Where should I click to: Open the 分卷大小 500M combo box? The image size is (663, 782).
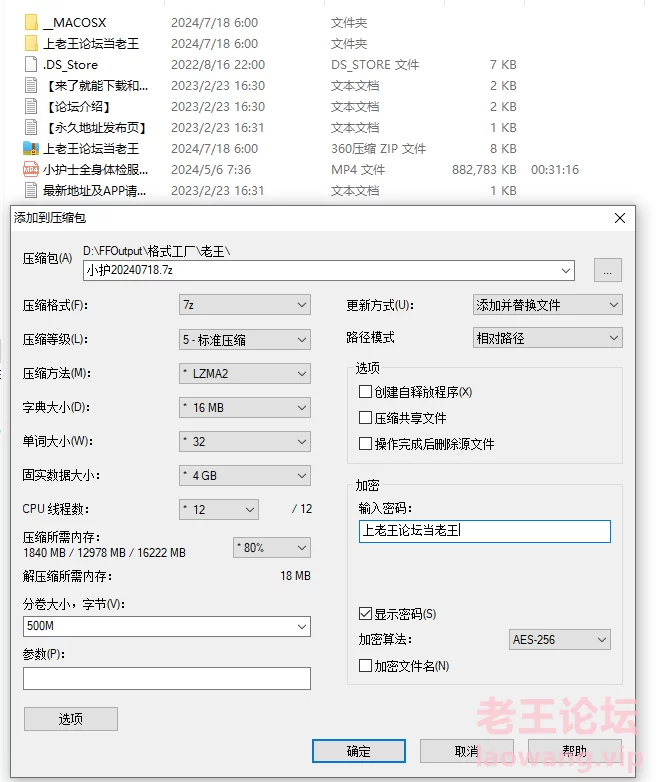[167, 626]
